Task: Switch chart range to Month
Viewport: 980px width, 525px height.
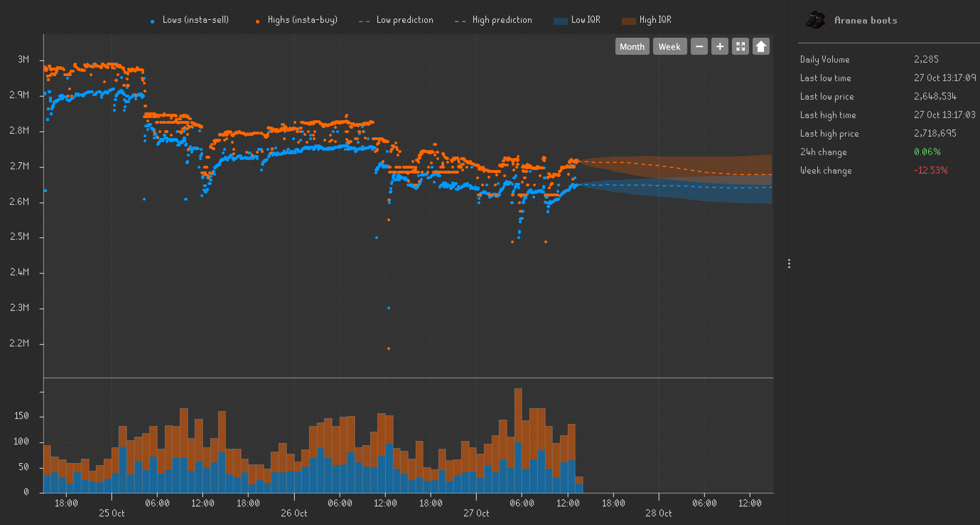Action: (632, 47)
